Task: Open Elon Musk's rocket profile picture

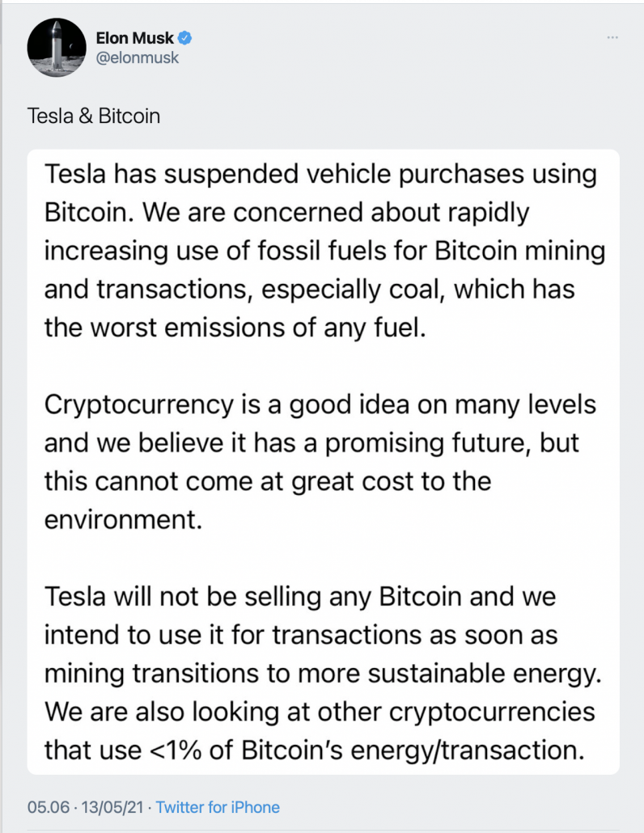Action: click(x=57, y=47)
